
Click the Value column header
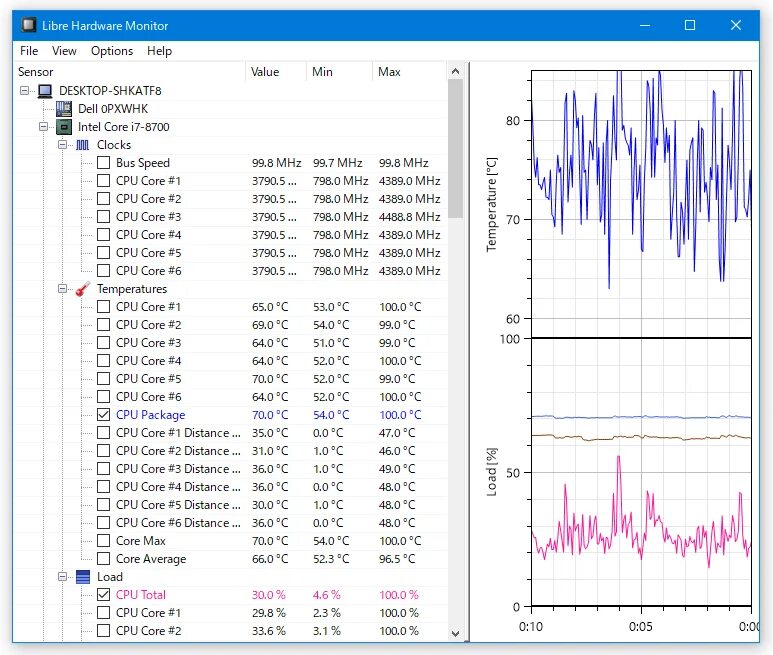[x=276, y=72]
